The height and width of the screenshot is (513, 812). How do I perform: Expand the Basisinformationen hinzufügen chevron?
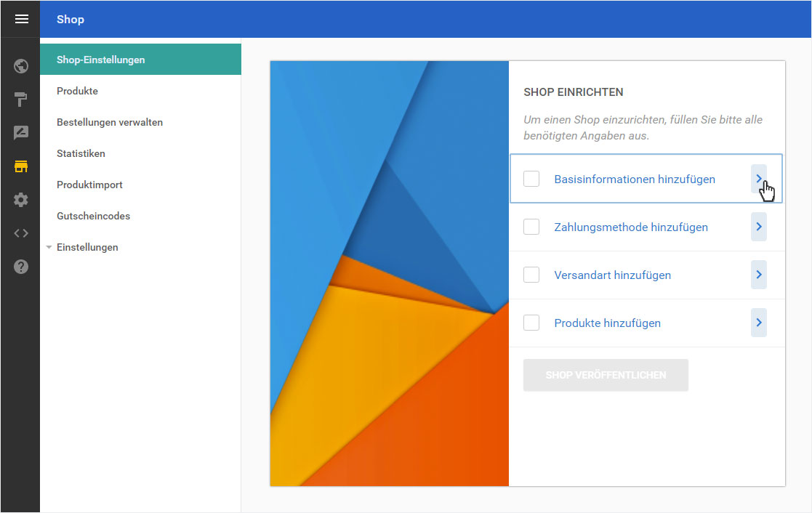[x=759, y=179]
